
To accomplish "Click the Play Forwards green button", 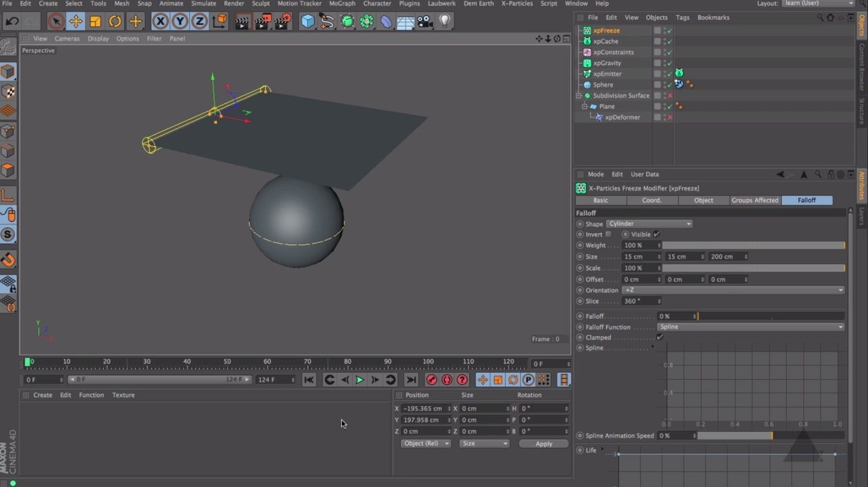I will pyautogui.click(x=360, y=380).
